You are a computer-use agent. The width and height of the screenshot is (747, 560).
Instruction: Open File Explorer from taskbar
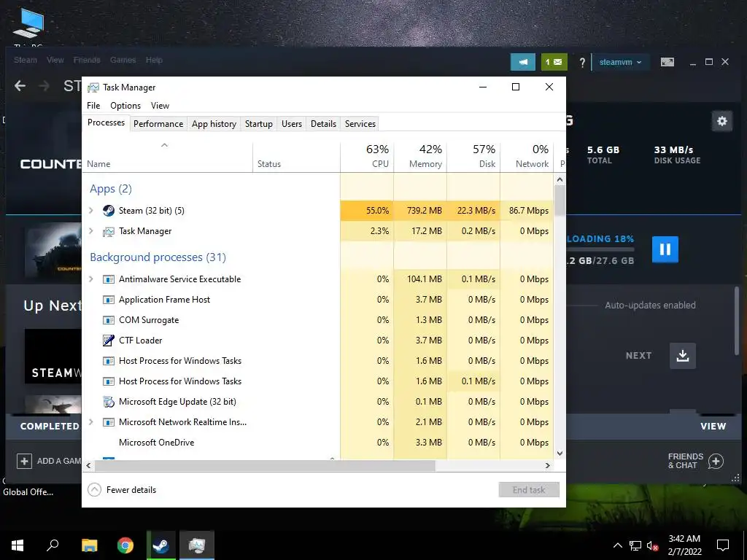pos(89,545)
